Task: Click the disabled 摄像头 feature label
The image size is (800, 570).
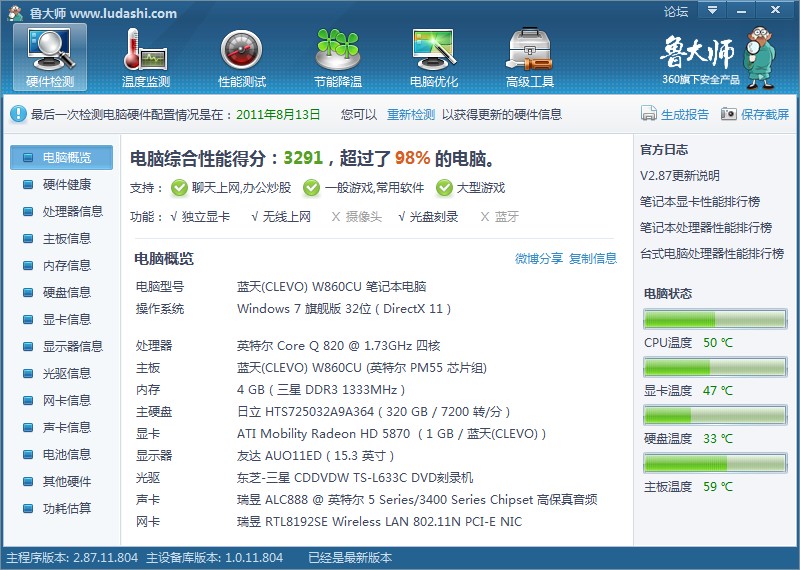Action: pyautogui.click(x=363, y=217)
